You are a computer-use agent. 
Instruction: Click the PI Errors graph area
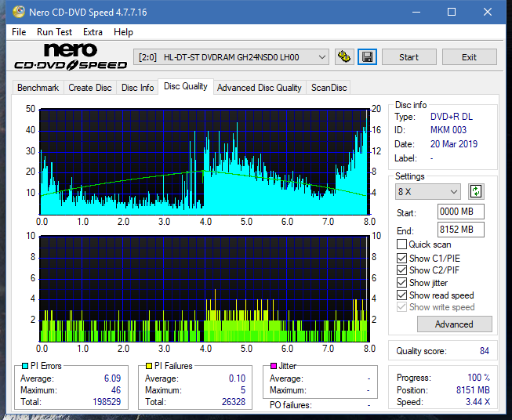point(204,162)
